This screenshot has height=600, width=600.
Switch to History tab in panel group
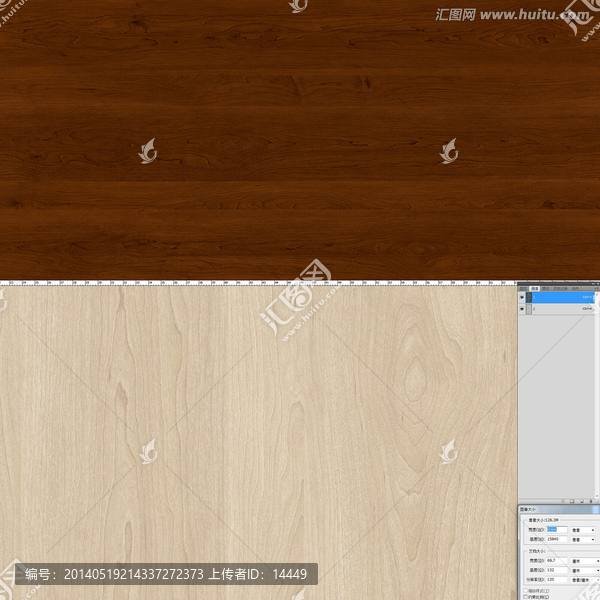pos(560,289)
